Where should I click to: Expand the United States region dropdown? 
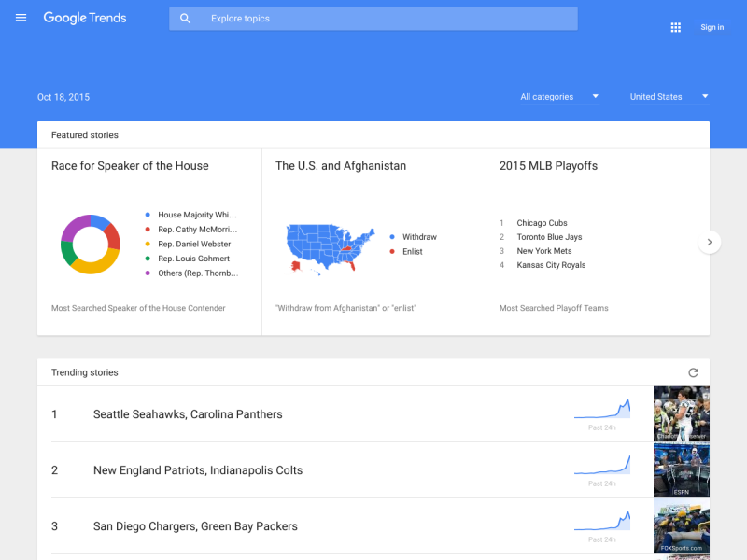pos(669,97)
